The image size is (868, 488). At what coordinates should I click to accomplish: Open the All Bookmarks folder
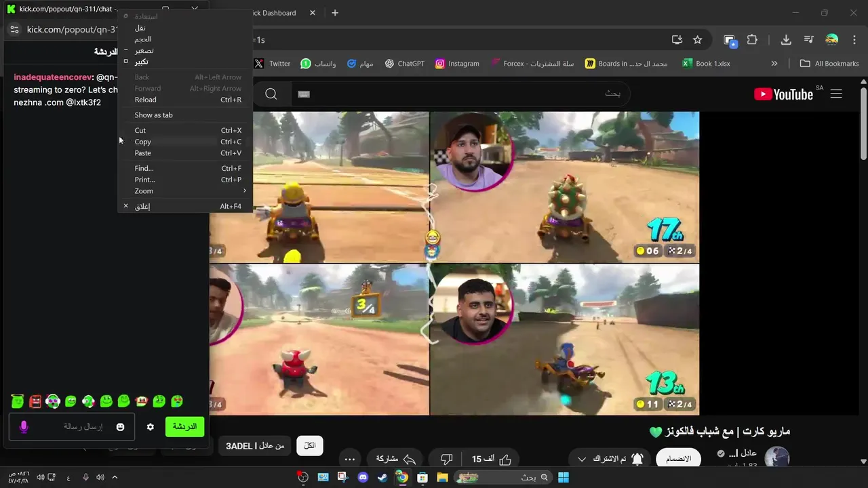[829, 64]
